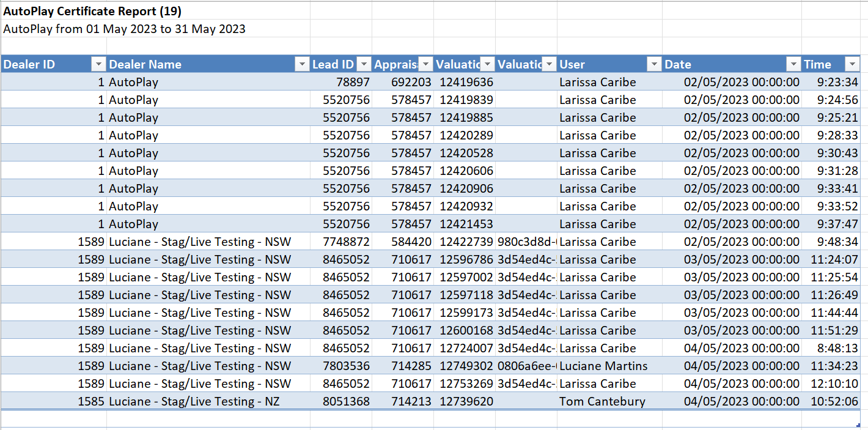Select valuation cell 12420289

465,135
